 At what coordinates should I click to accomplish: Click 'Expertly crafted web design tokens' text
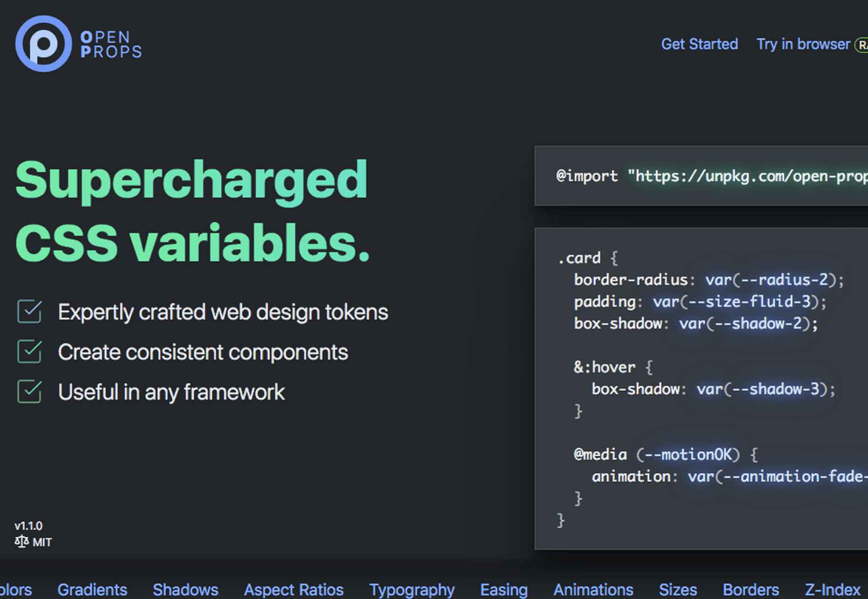pos(223,312)
